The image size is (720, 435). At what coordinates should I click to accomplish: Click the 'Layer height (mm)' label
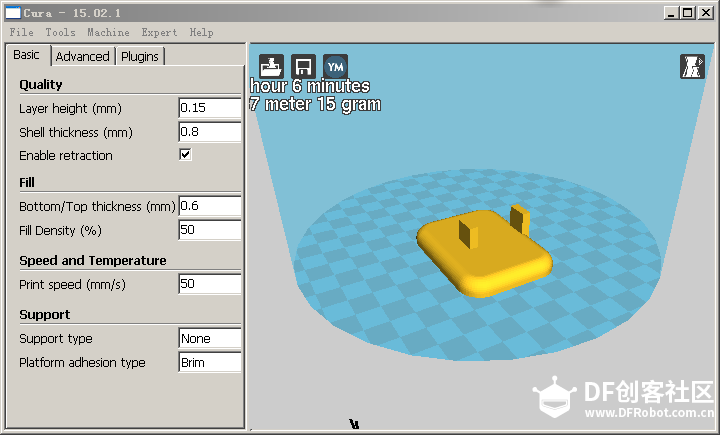coord(70,109)
